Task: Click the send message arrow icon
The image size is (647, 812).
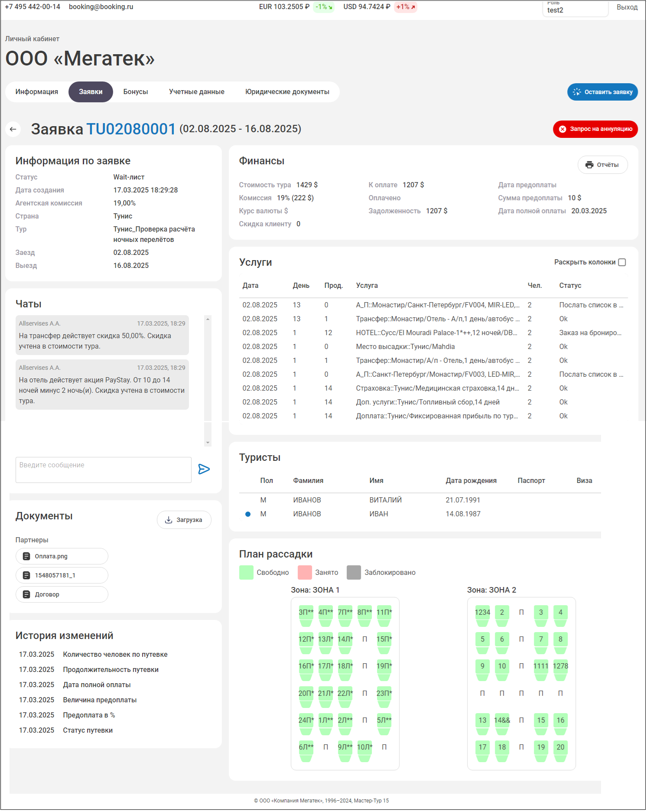Action: click(204, 469)
